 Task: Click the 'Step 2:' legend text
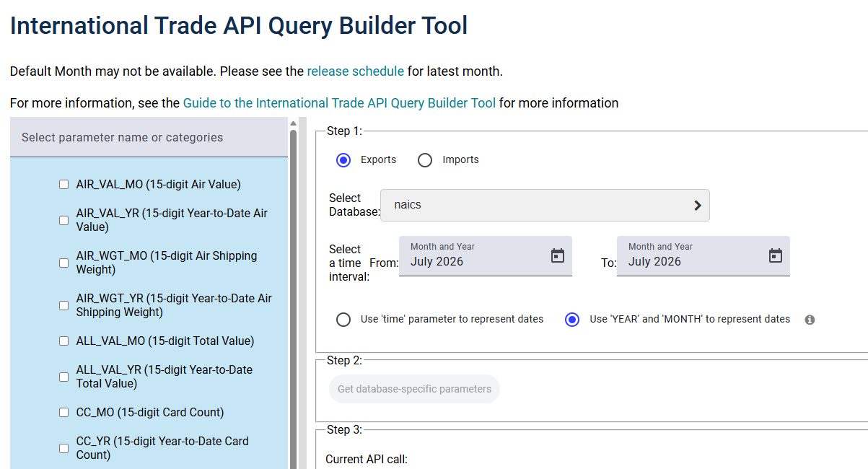click(x=344, y=361)
